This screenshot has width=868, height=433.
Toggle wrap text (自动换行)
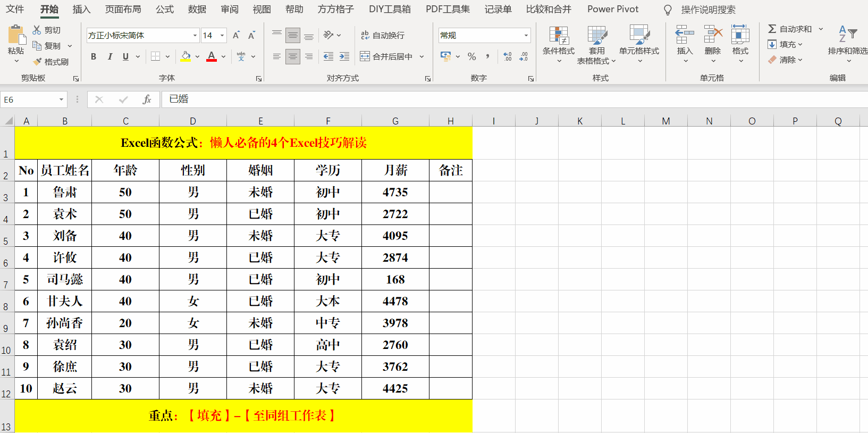coord(383,35)
